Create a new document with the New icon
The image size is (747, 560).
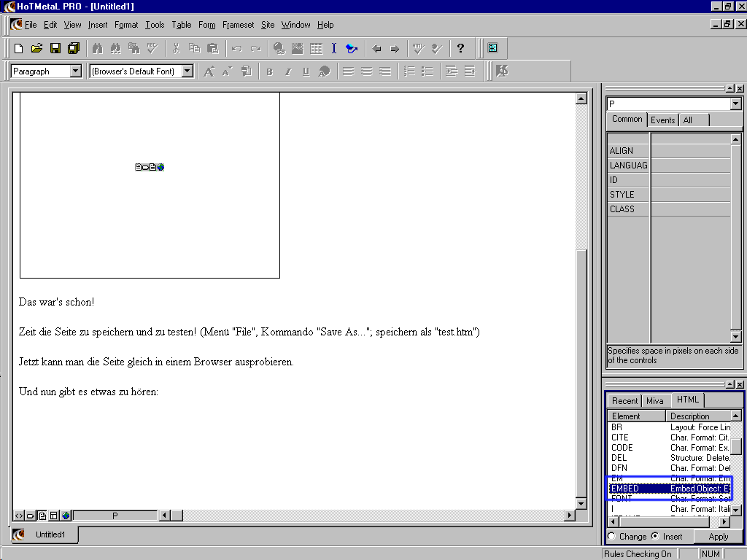19,49
